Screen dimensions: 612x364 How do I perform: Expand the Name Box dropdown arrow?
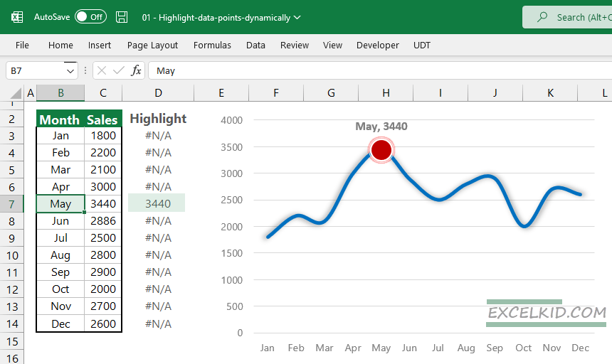point(70,70)
